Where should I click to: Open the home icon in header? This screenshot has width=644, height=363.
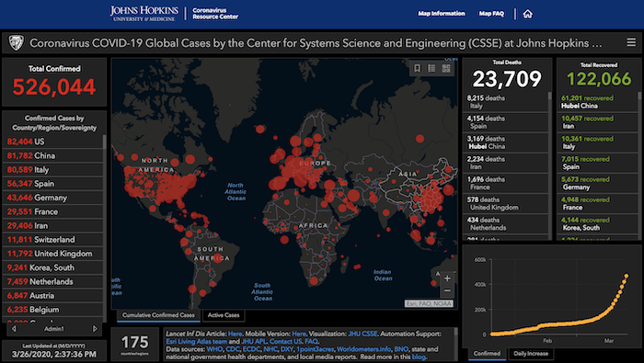(527, 14)
